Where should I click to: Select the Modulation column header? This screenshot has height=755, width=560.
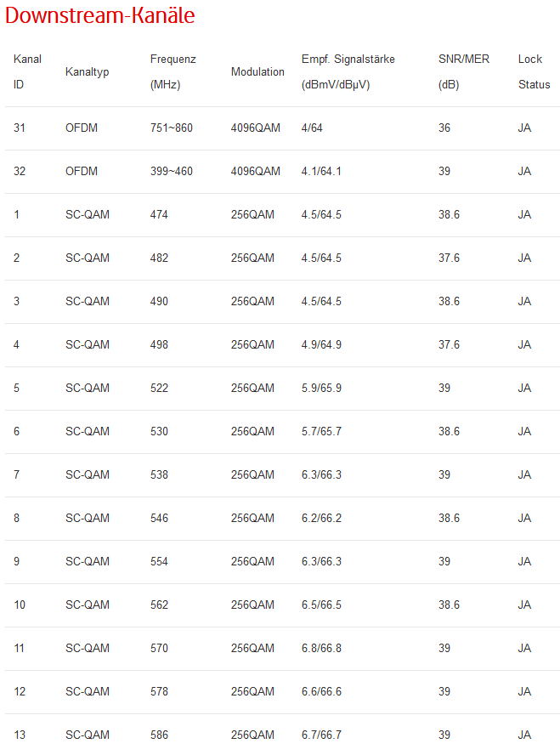tap(257, 72)
